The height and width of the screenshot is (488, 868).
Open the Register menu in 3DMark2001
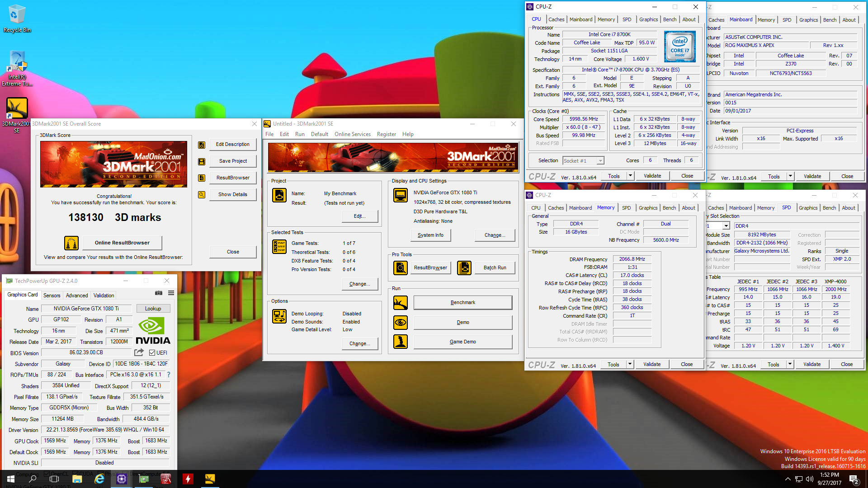coord(387,134)
